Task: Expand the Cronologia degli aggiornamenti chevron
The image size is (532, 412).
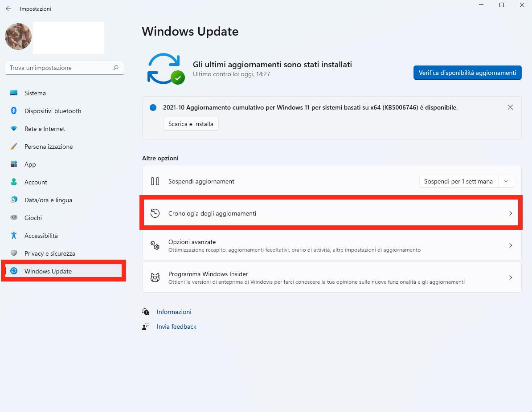Action: 510,213
